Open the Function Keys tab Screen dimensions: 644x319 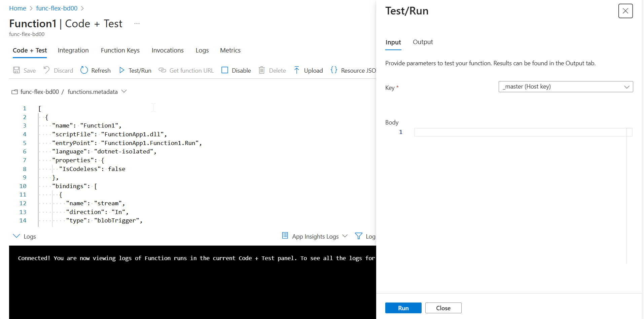(x=120, y=50)
